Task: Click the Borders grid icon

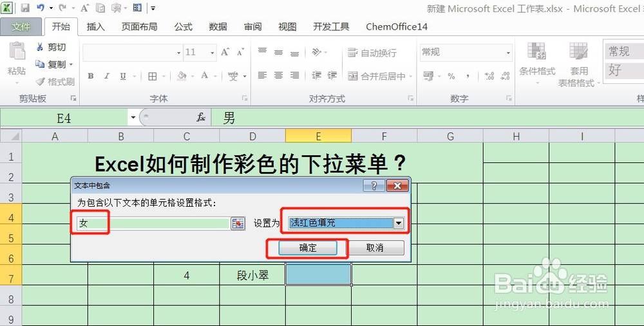Action: [153, 76]
